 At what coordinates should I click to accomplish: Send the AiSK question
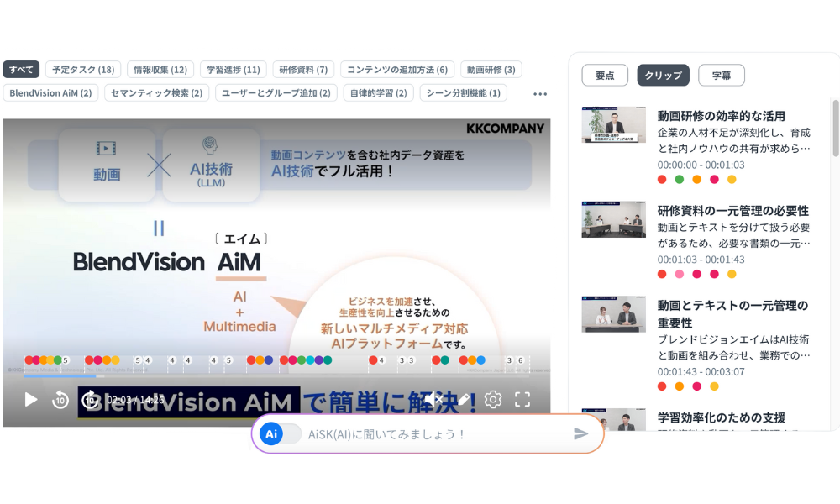(x=580, y=433)
